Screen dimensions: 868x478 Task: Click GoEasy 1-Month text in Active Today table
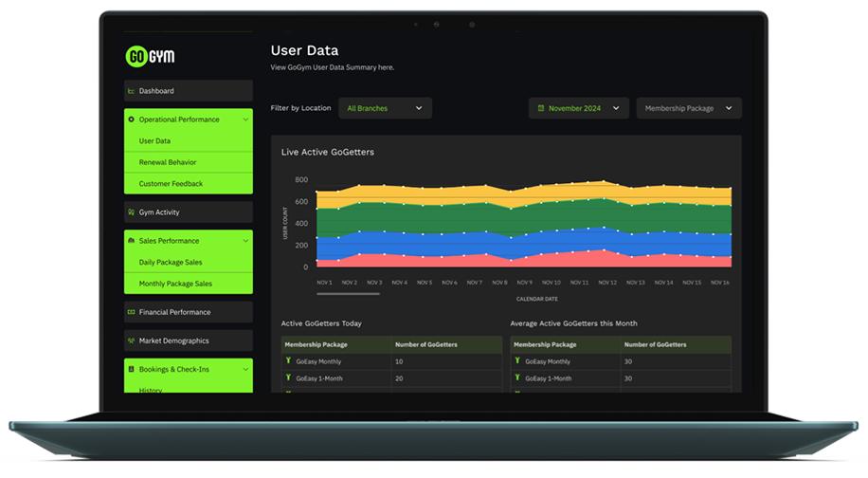(319, 378)
